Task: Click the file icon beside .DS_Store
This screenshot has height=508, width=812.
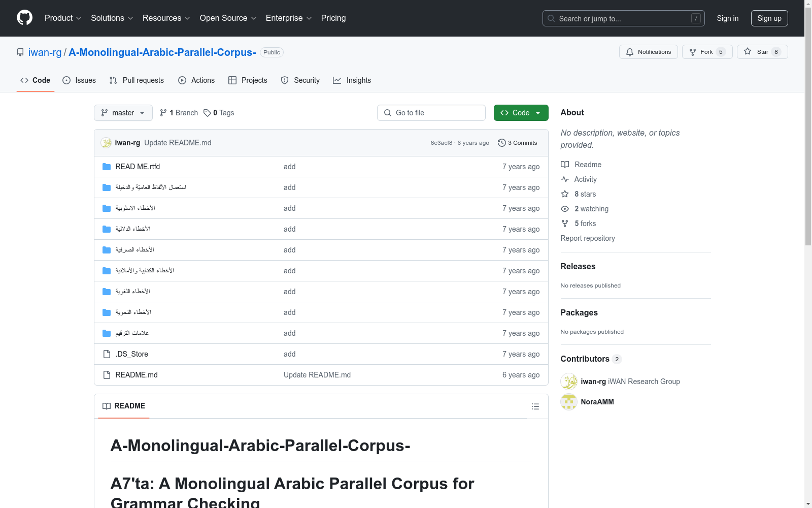Action: (107, 354)
